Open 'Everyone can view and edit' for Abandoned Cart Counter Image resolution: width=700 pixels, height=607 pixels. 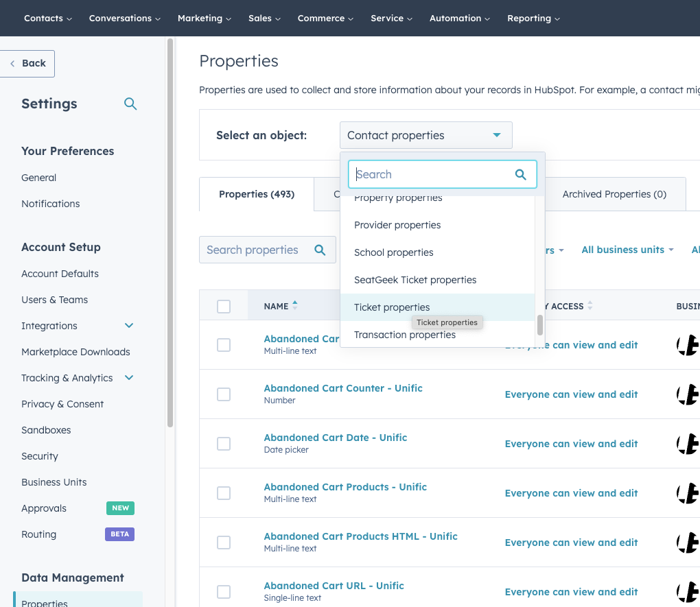[x=571, y=394]
